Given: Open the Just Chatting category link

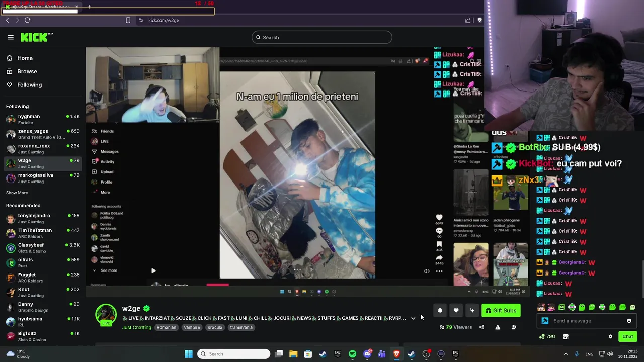Looking at the screenshot, I should (137, 327).
